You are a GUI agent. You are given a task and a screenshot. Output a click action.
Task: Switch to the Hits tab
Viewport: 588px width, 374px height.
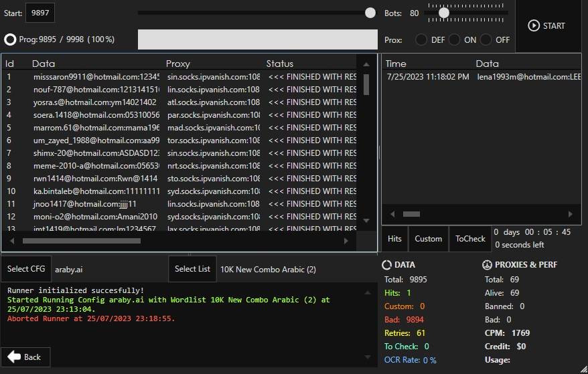coord(395,239)
